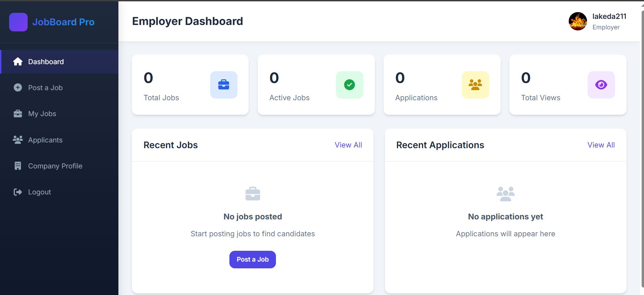Open View All for Recent Jobs
Screen dimensions: 644x295
[x=348, y=145]
